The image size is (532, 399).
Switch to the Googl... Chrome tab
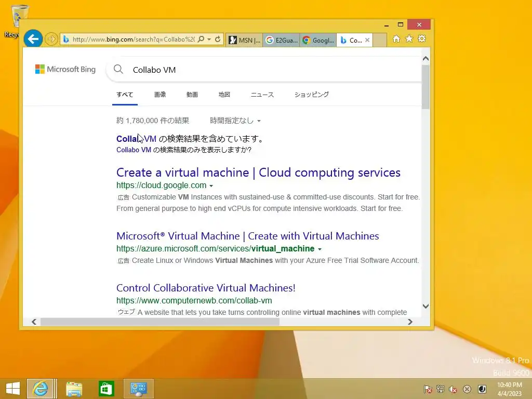click(318, 40)
